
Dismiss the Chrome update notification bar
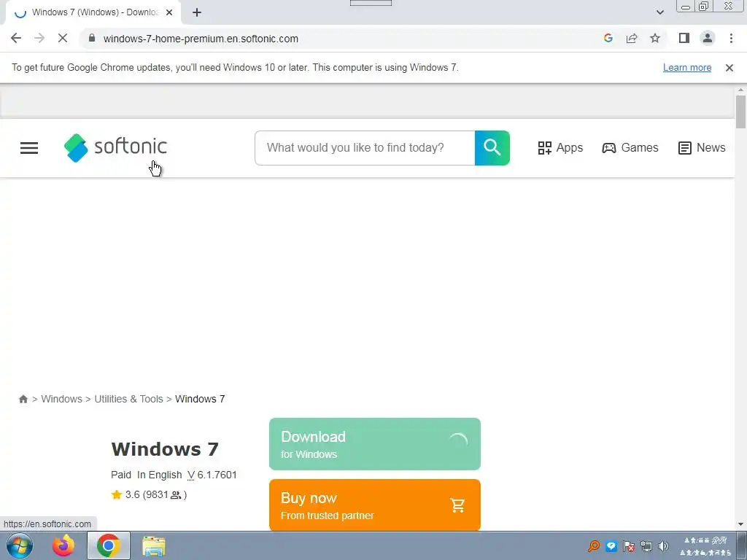[x=729, y=68]
